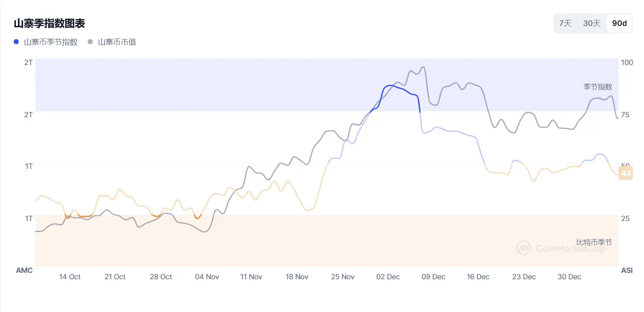Click the 季节指数 zone label
Image resolution: width=644 pixels, height=312 pixels.
[x=598, y=87]
